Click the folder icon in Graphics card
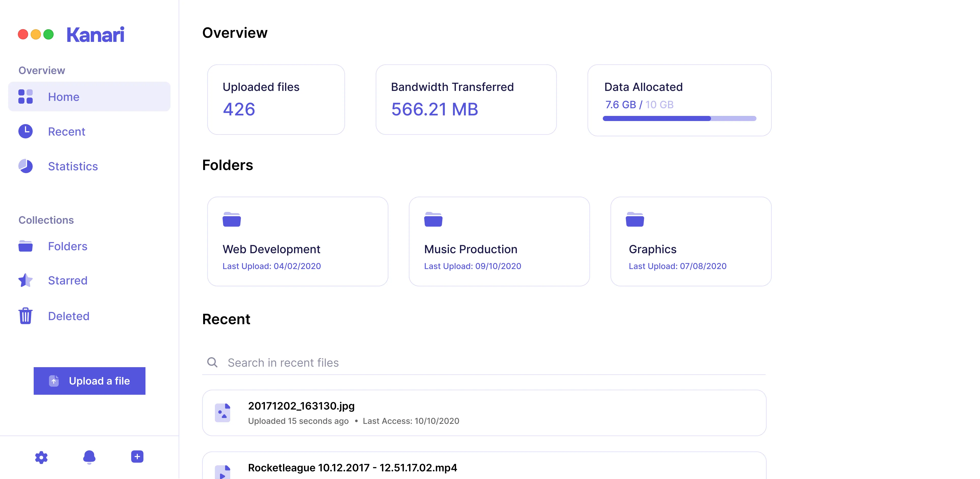The width and height of the screenshot is (980, 479). click(635, 219)
